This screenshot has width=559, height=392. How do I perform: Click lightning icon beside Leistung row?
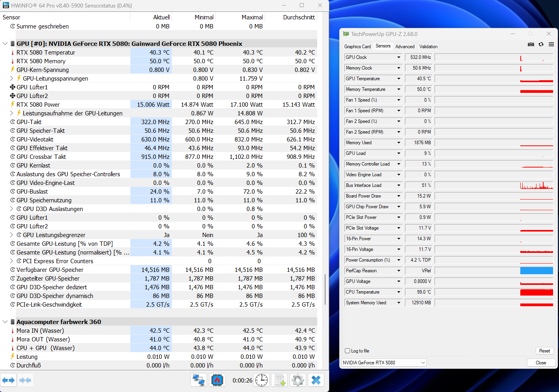13,357
